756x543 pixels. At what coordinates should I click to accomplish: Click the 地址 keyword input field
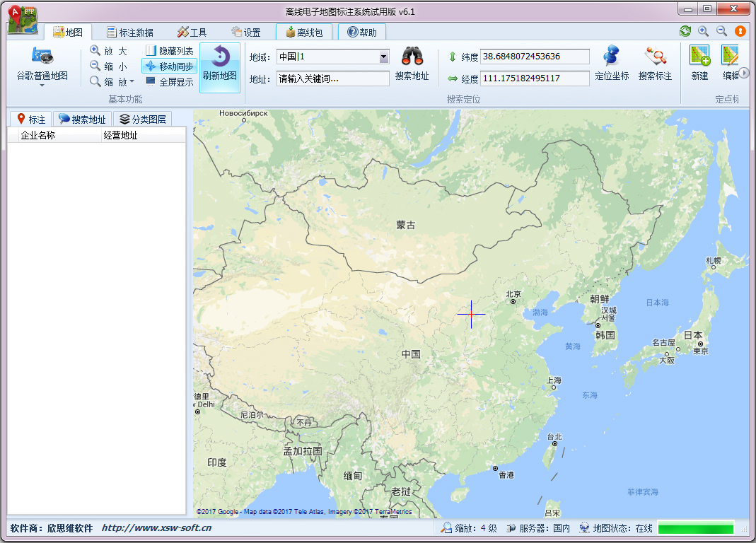tap(332, 78)
